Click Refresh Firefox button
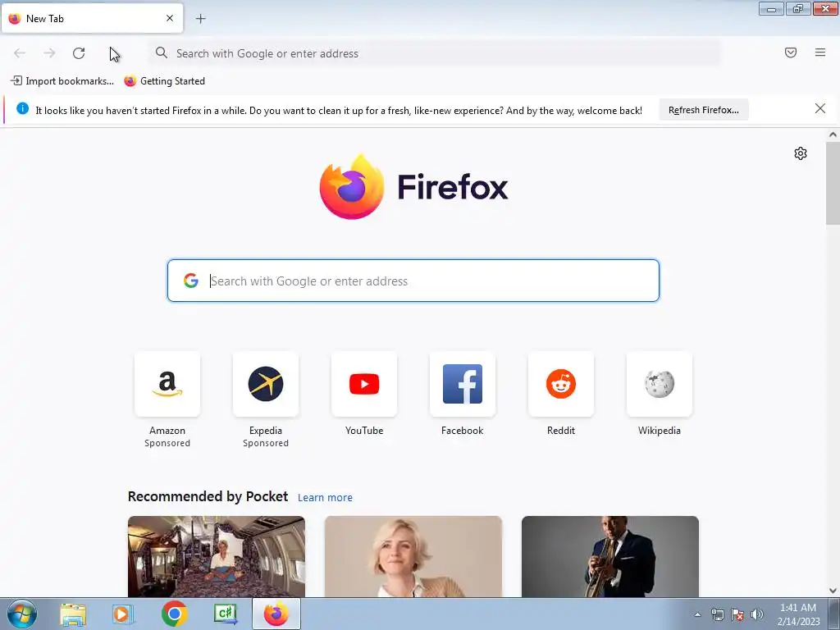 click(703, 110)
